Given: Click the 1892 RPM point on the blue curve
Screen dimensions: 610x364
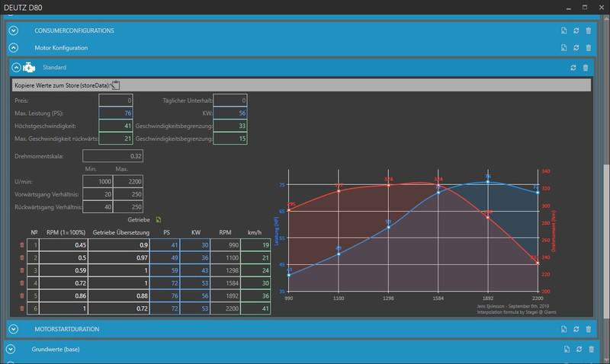Looking at the screenshot, I should [488, 181].
